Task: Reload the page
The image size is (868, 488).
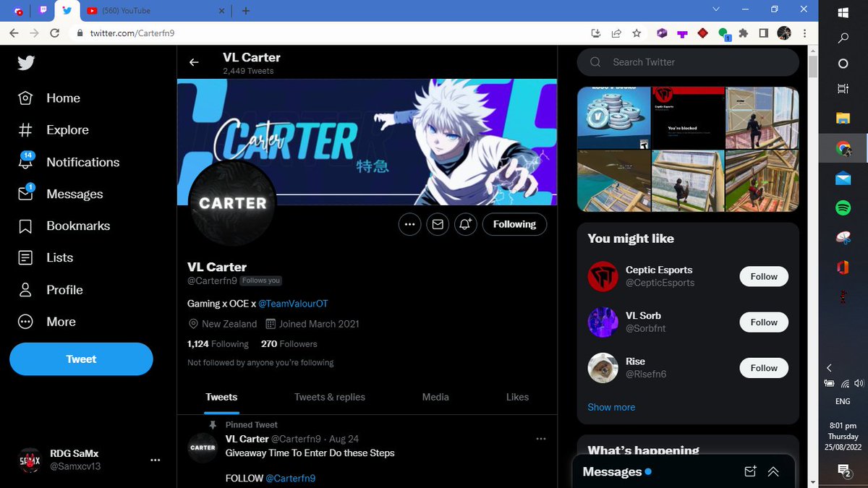Action: pos(54,33)
